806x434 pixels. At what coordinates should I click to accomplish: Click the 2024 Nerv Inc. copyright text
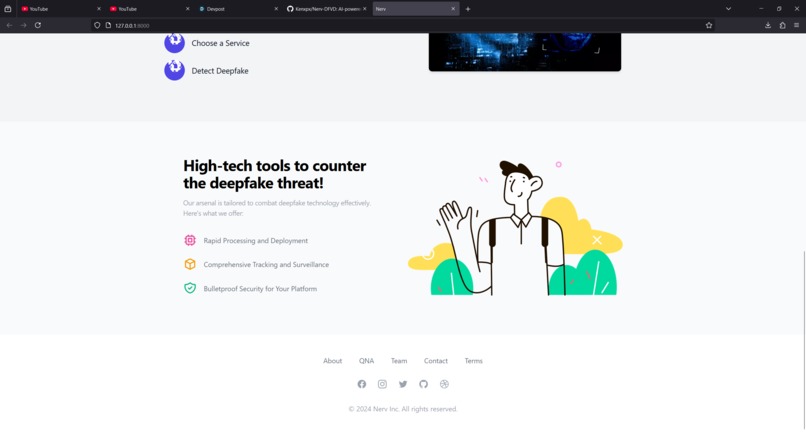403,409
